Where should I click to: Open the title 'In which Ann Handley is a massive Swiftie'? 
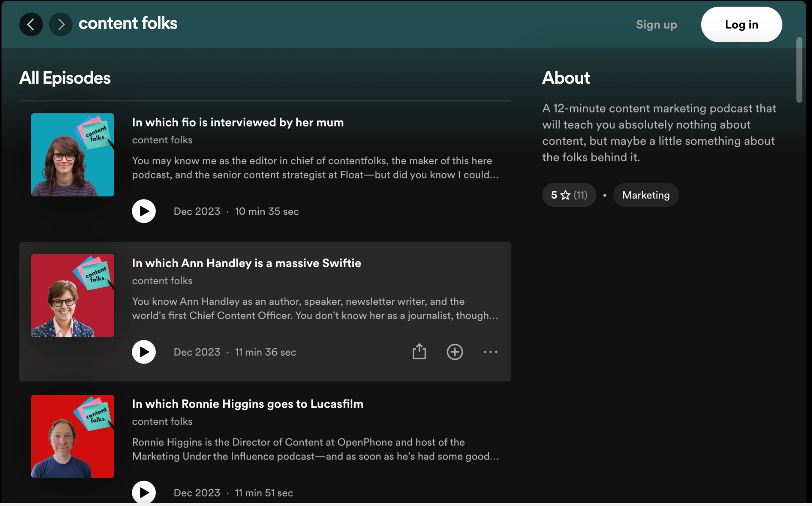(246, 263)
